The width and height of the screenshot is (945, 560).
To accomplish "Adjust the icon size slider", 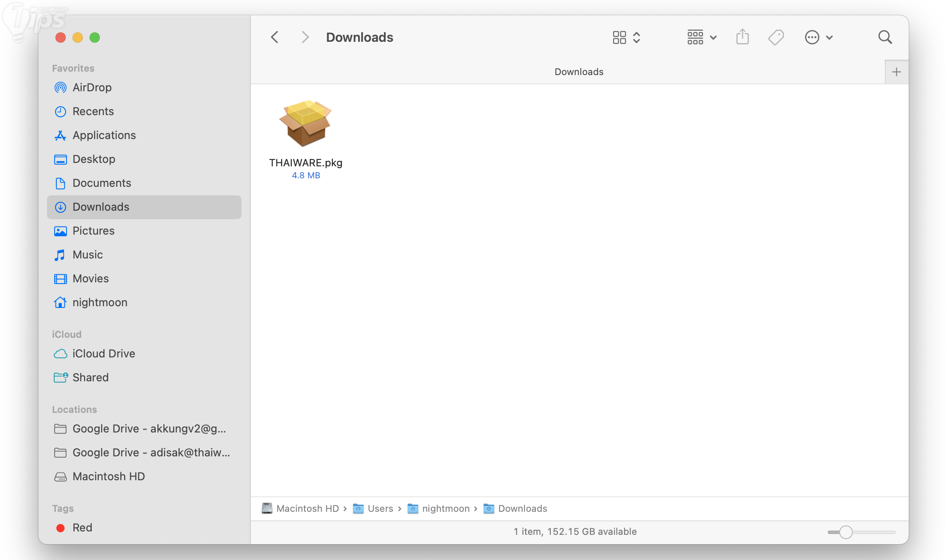I will (x=846, y=532).
